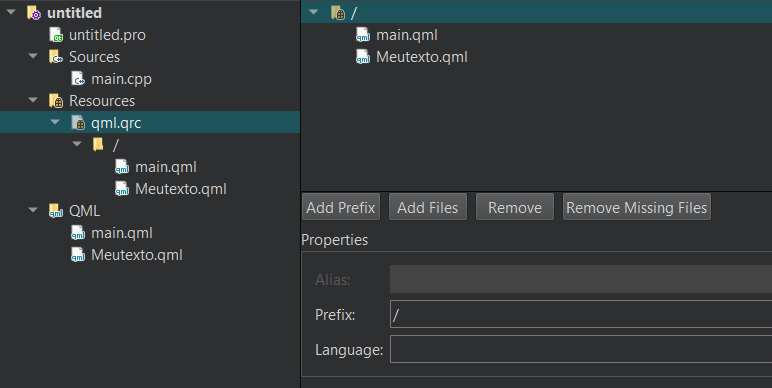Image resolution: width=772 pixels, height=388 pixels.
Task: Click the main.cpp file icon
Action: (78, 79)
